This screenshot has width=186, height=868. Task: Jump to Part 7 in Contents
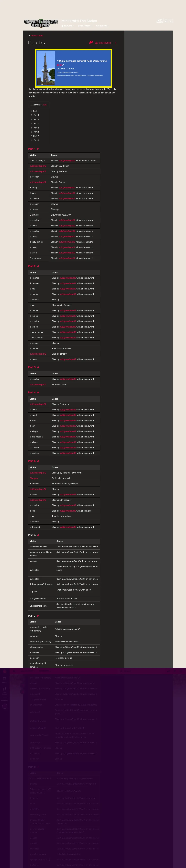click(x=36, y=136)
